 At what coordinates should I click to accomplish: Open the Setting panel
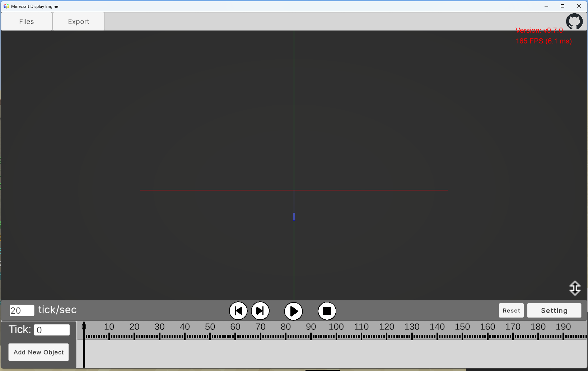[x=554, y=310]
